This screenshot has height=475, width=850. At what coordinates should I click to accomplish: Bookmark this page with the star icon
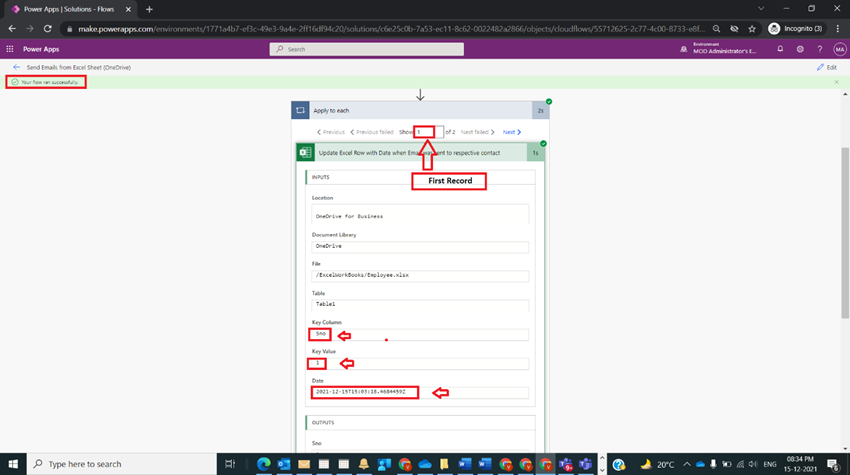coord(752,29)
